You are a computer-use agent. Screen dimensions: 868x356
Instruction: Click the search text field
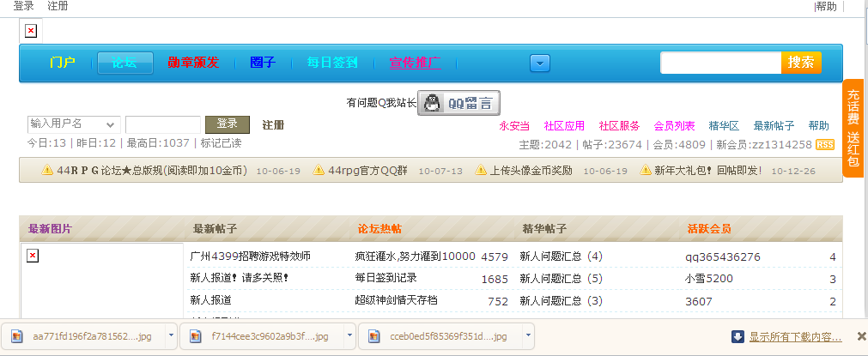[720, 63]
